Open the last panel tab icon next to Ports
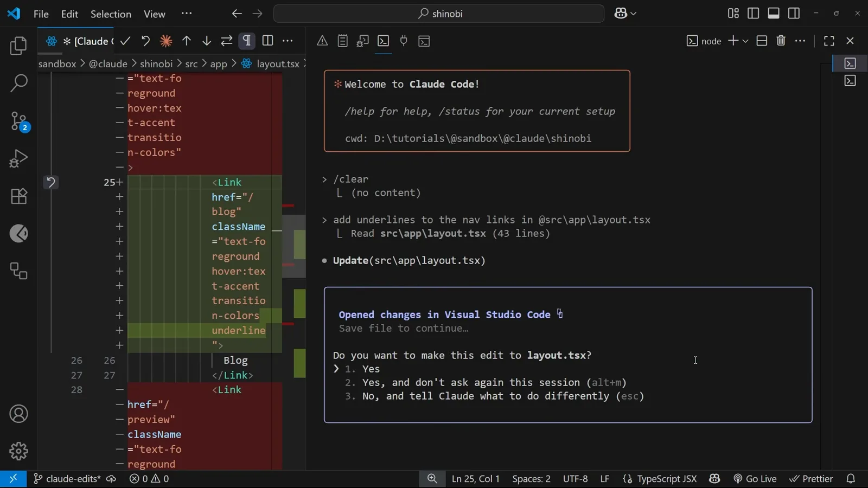Viewport: 868px width, 488px height. 424,41
